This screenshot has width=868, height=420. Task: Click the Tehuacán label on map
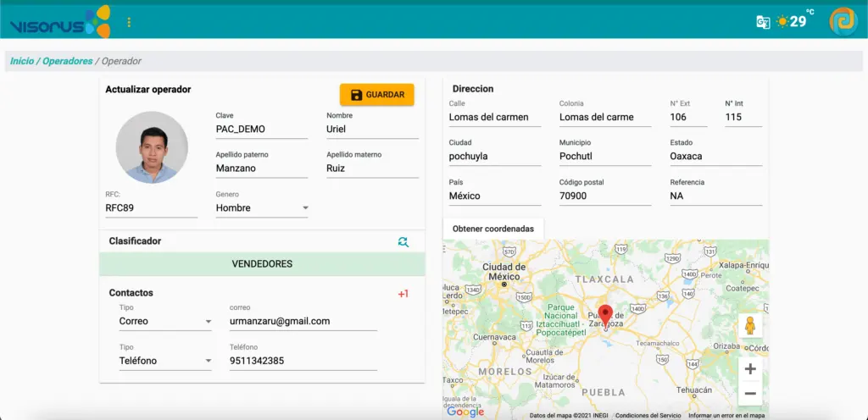tap(693, 390)
